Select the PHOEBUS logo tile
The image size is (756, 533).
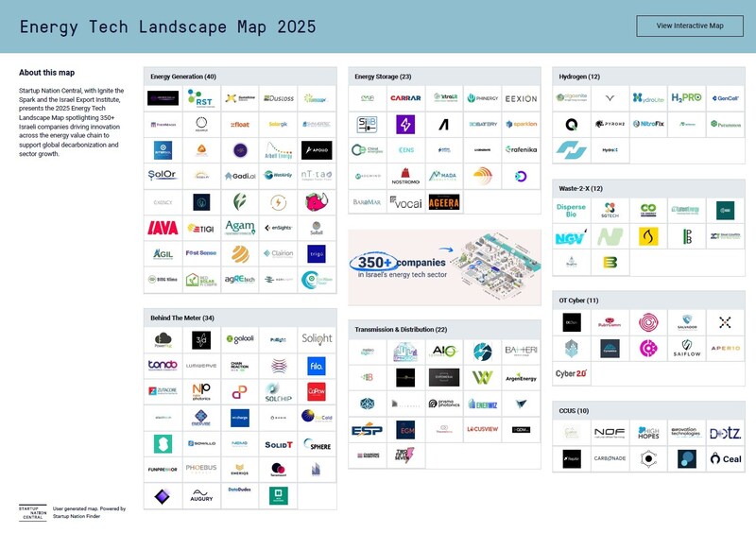pyautogui.click(x=201, y=469)
